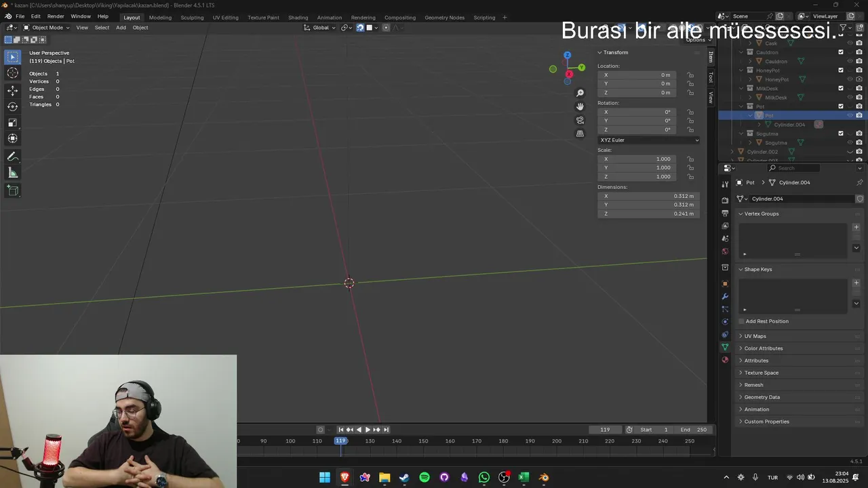The image size is (868, 488).
Task: Open the XYZ Euler rotation mode dropdown
Action: 649,140
